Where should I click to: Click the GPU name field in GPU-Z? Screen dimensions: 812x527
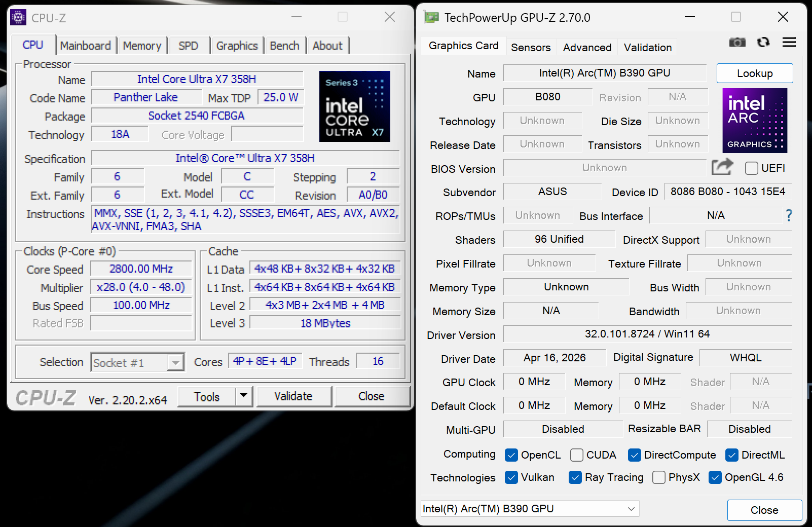[x=605, y=73]
